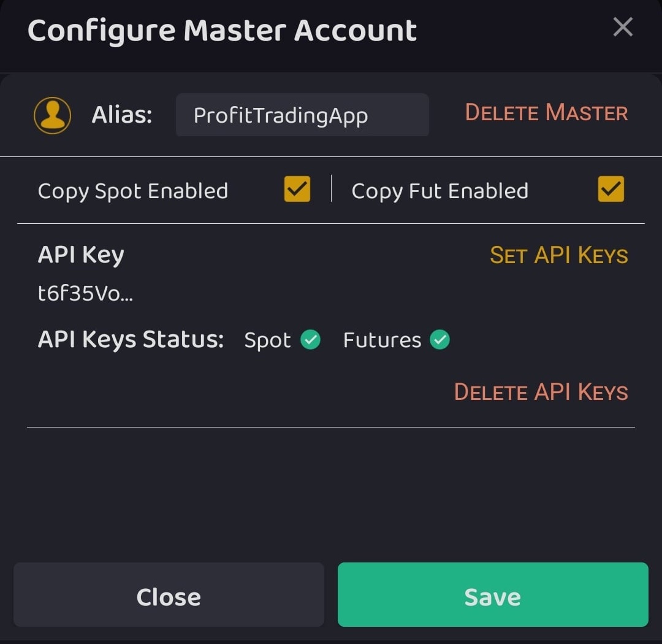Click the API Keys Status label
Viewport: 662px width, 644px height.
[131, 339]
